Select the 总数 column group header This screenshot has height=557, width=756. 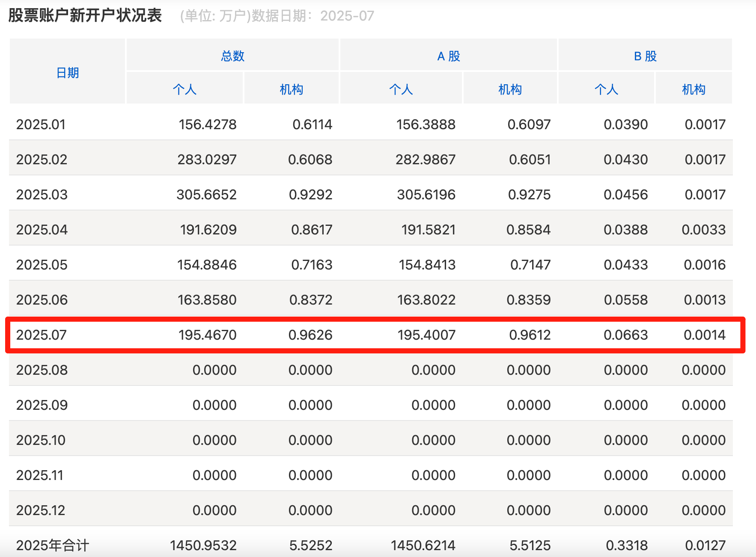pyautogui.click(x=232, y=55)
